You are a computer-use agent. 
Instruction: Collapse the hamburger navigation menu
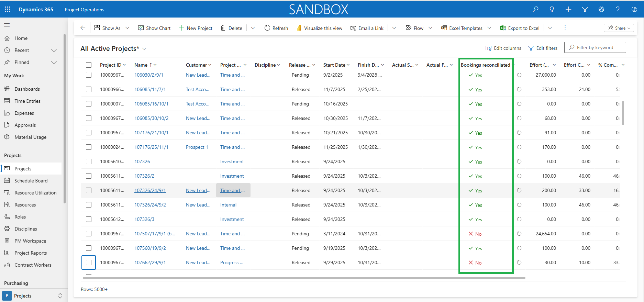pos(7,25)
